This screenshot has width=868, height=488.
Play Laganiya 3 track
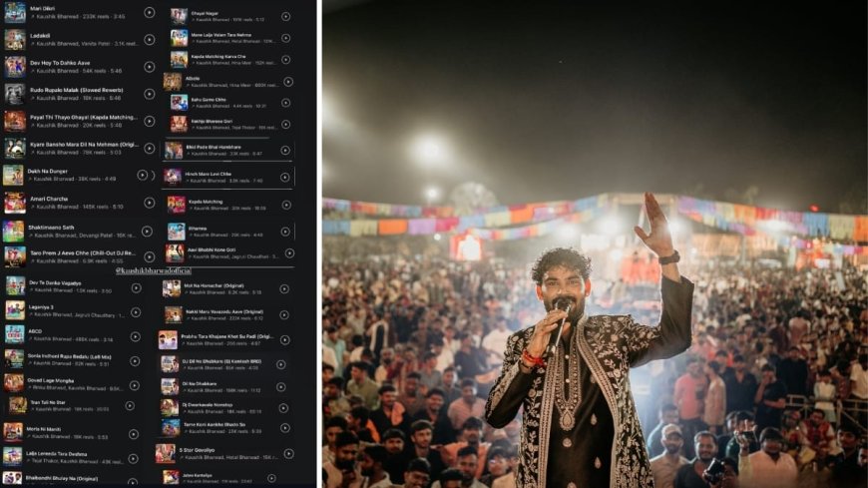tap(135, 312)
